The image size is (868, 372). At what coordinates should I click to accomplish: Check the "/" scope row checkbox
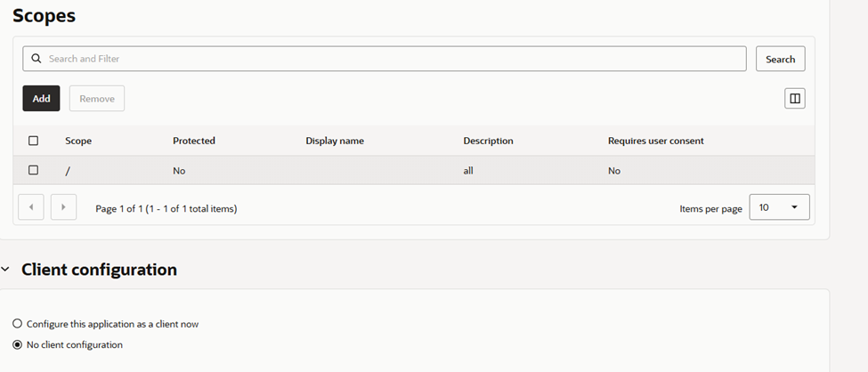(x=34, y=170)
